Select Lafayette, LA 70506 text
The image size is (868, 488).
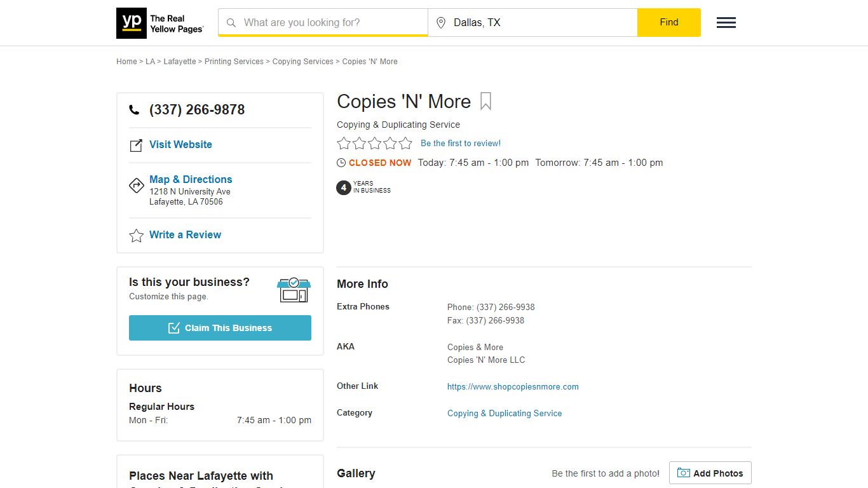(x=186, y=202)
